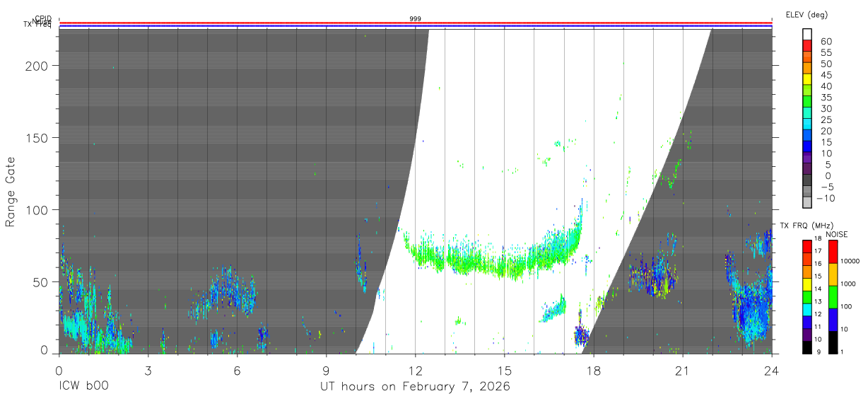This screenshot has height=401, width=868.
Task: Select the yellow segment of the ELEV color bar
Action: click(x=807, y=79)
